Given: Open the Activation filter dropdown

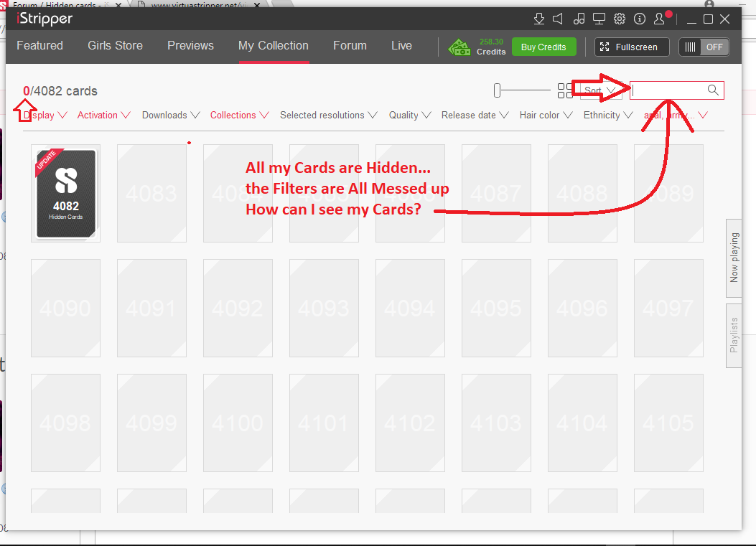Looking at the screenshot, I should [103, 116].
